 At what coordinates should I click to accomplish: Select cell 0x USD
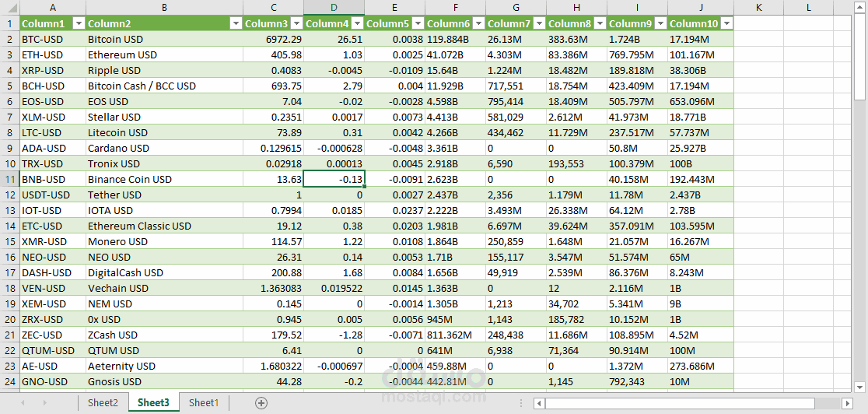164,319
